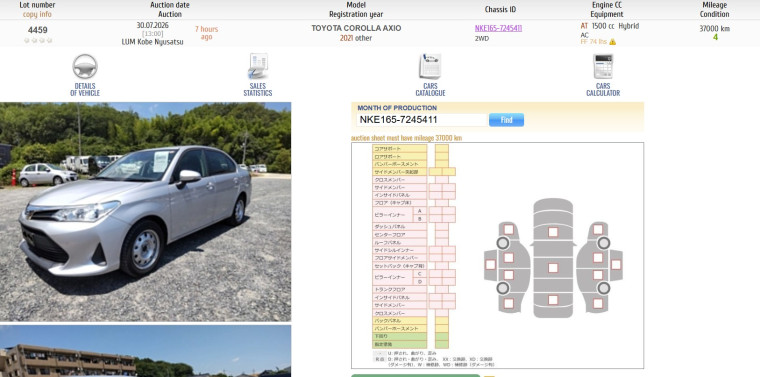Image resolution: width=760 pixels, height=377 pixels.
Task: Click the auction sheet mileage 37000 km note
Action: (x=406, y=138)
